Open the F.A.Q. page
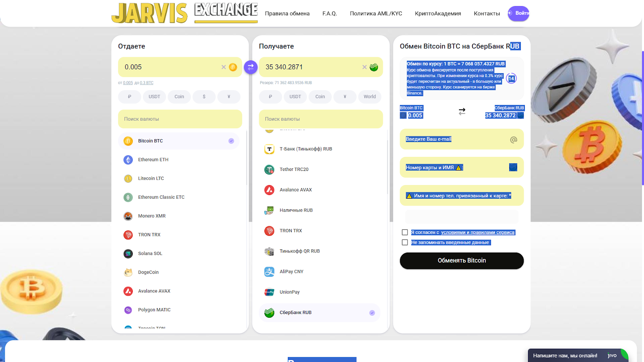Screen dimensions: 644x362 pos(330,13)
